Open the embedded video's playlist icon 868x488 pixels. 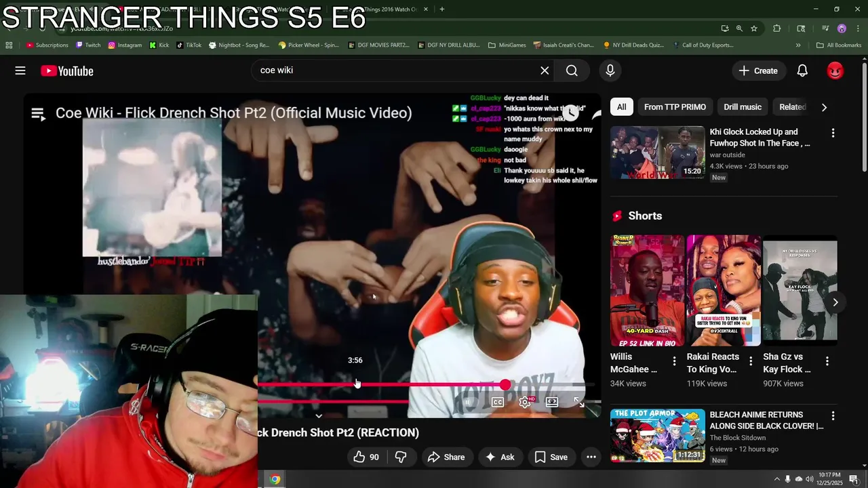click(x=38, y=114)
